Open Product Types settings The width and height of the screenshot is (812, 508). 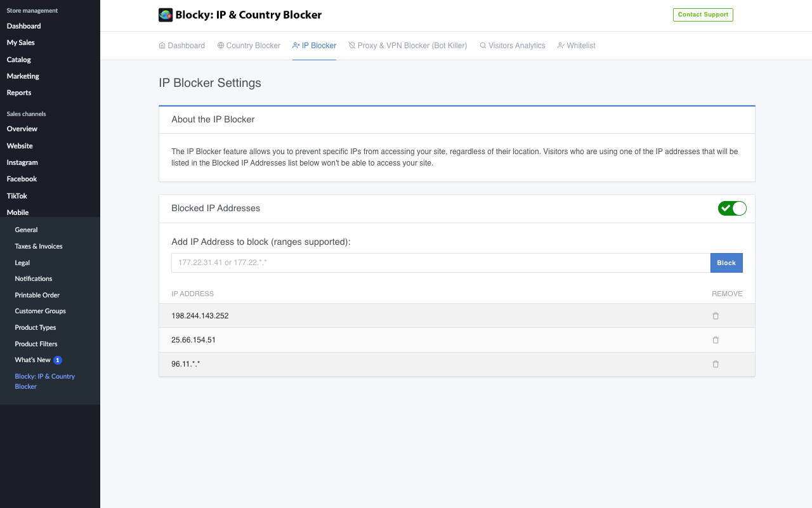tap(36, 327)
